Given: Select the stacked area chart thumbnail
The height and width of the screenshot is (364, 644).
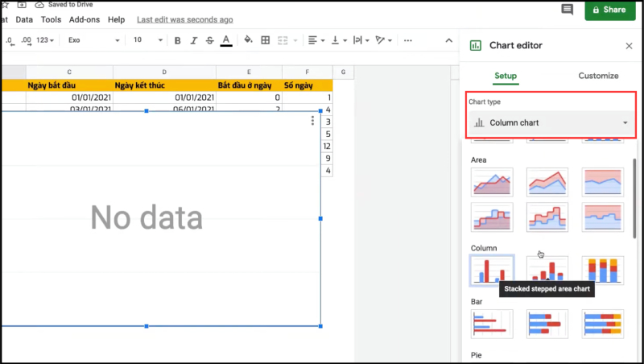Looking at the screenshot, I should point(547,181).
